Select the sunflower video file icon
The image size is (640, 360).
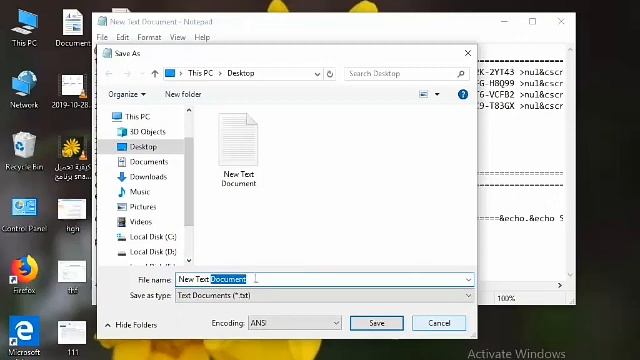click(x=73, y=158)
